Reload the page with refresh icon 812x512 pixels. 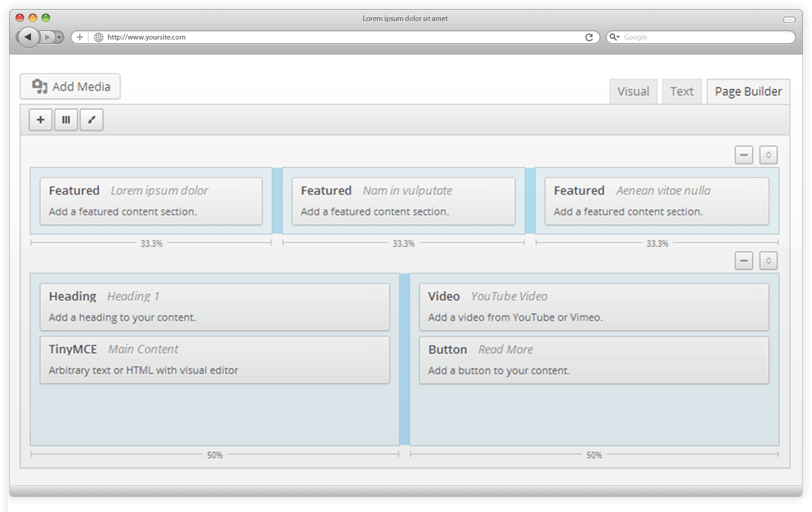coord(589,37)
